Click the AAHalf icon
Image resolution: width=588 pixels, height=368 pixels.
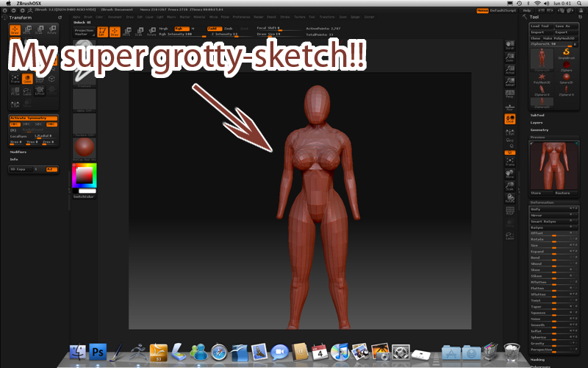point(509,82)
